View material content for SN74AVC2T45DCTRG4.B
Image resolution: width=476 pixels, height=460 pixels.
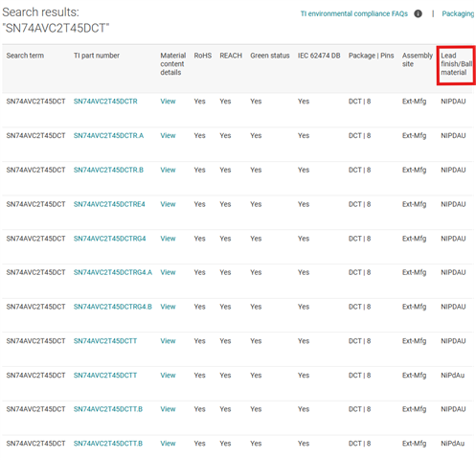pos(168,307)
